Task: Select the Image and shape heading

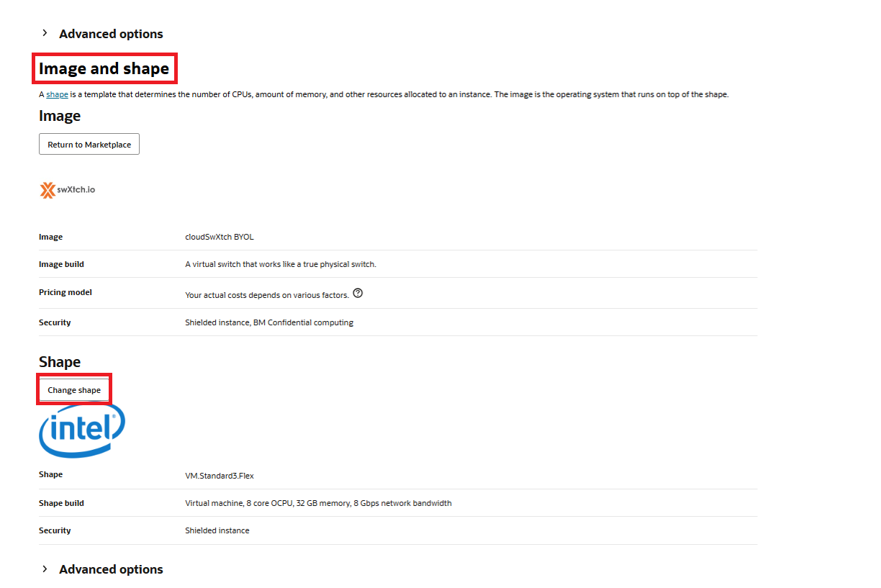Action: click(x=104, y=69)
